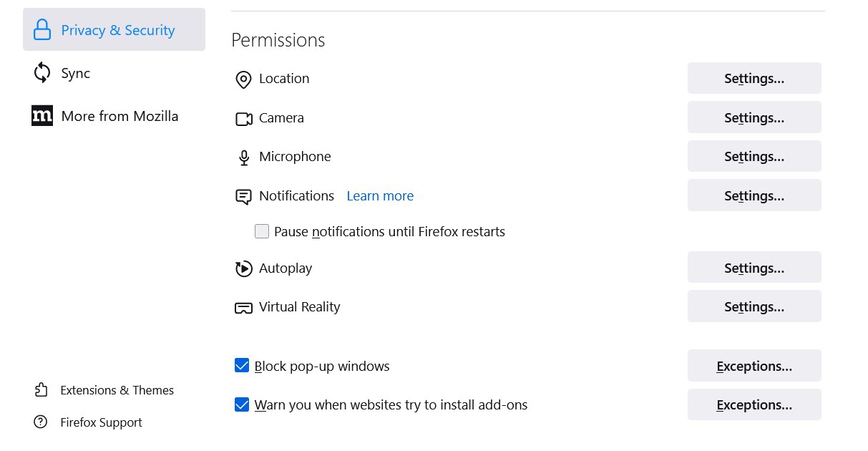Click the Autoplay icon
868x451 pixels.
pos(243,268)
